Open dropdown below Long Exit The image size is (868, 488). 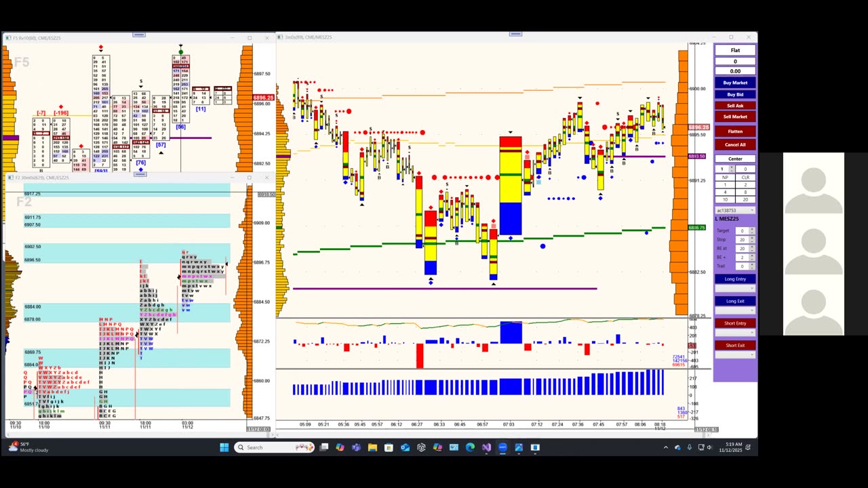[x=735, y=310]
